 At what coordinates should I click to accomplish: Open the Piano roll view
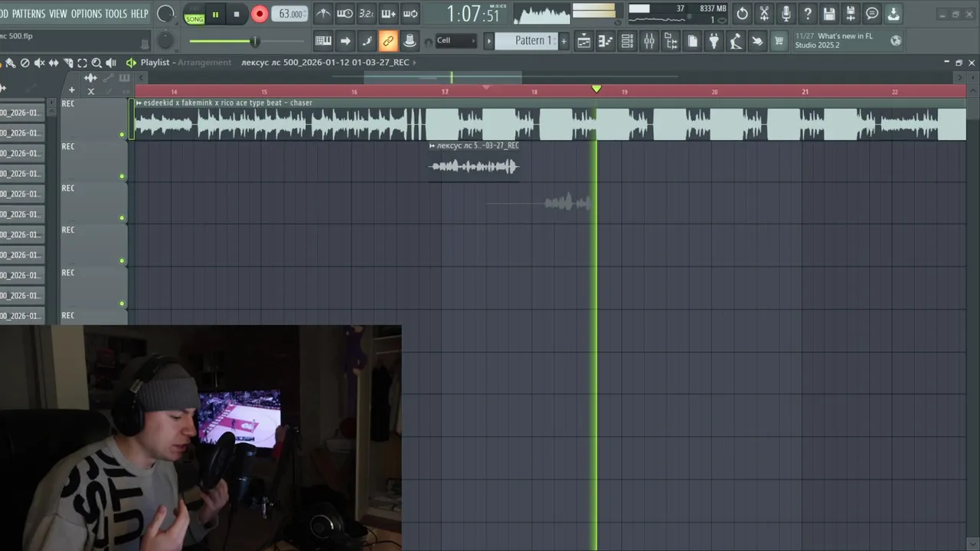[605, 41]
